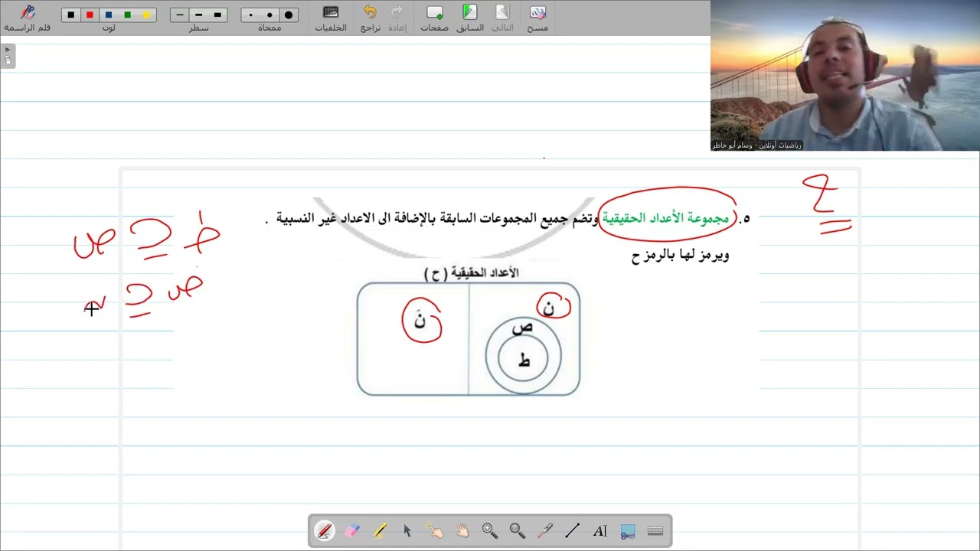Select the pink eraser tool
Image resolution: width=980 pixels, height=551 pixels.
(x=352, y=530)
